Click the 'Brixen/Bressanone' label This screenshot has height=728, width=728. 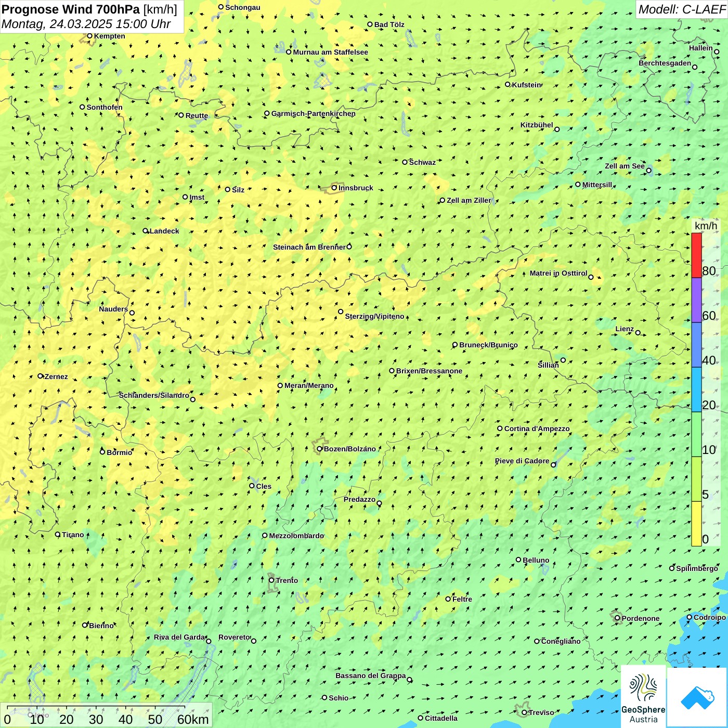coord(429,371)
